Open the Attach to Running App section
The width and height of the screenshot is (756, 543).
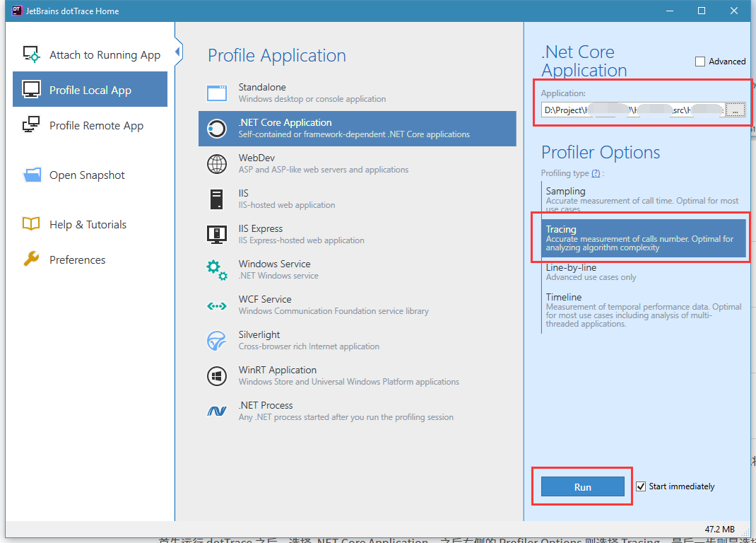click(x=90, y=54)
